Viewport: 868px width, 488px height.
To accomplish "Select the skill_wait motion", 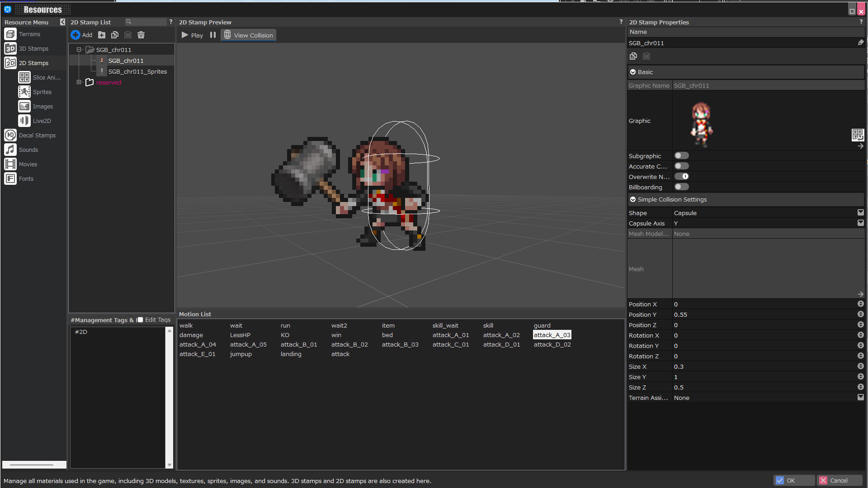I will 445,325.
